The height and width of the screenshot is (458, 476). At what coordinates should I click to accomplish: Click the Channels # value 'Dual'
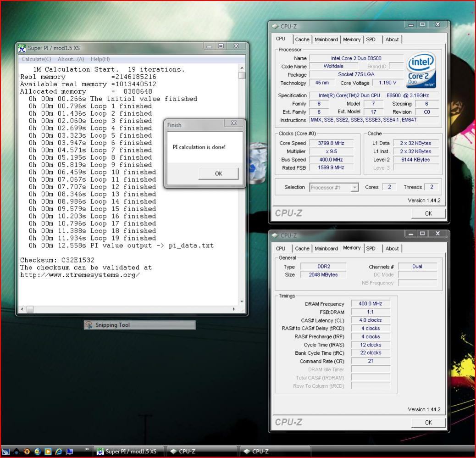click(x=417, y=266)
